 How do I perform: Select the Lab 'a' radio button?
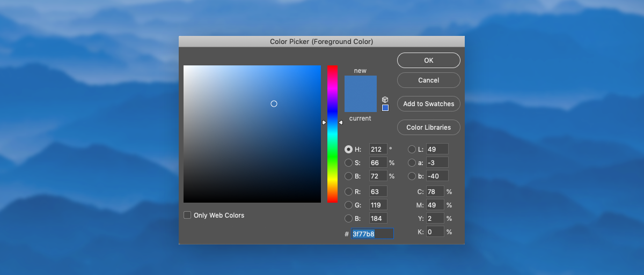(412, 162)
